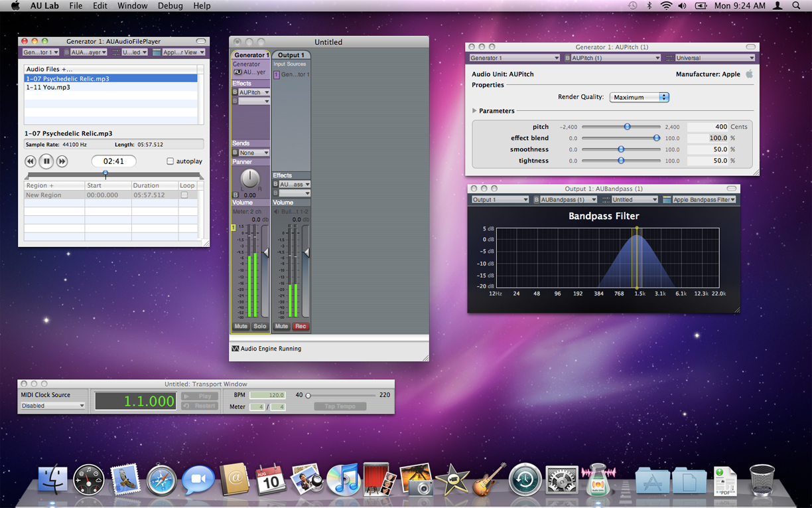812x508 pixels.
Task: Open System Preferences from the dock
Action: 561,479
